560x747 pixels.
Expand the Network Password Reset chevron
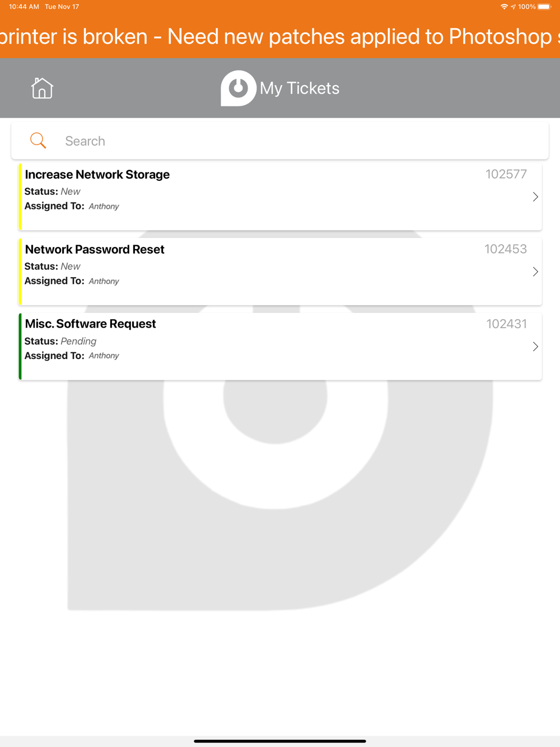pos(535,272)
